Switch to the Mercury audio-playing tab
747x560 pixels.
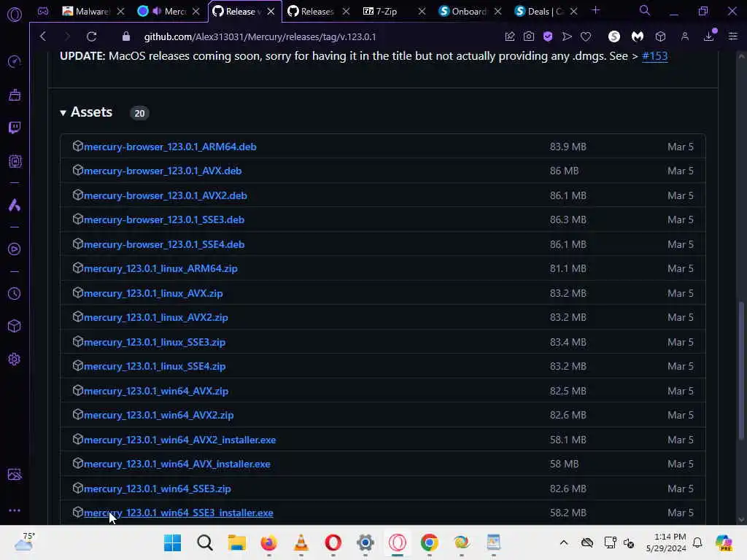point(169,12)
